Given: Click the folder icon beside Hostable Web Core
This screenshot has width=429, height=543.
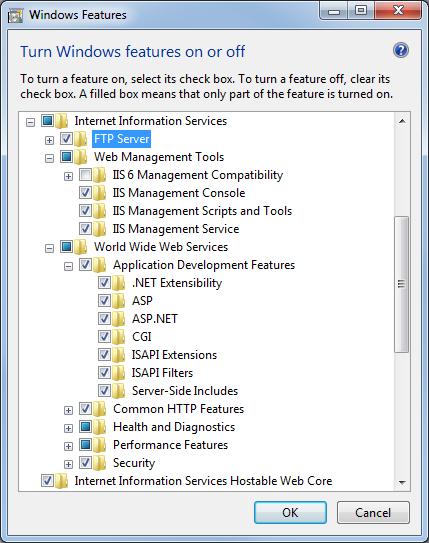Looking at the screenshot, I should point(61,481).
